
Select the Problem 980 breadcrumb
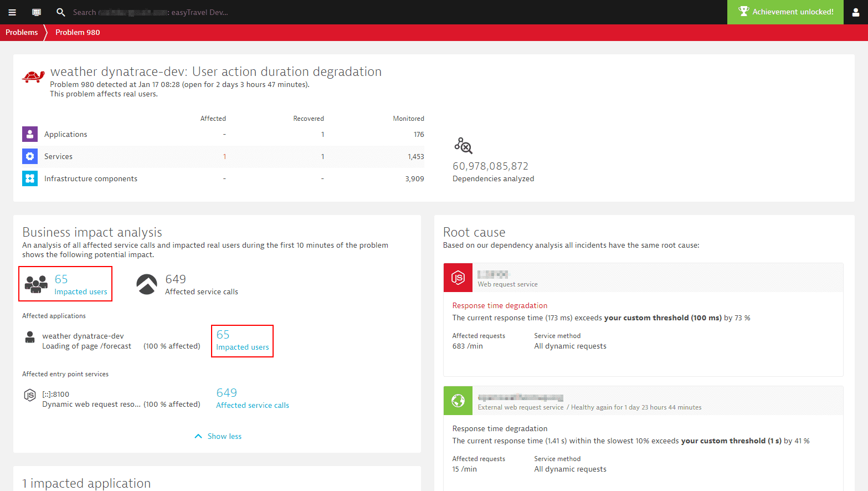(x=78, y=32)
